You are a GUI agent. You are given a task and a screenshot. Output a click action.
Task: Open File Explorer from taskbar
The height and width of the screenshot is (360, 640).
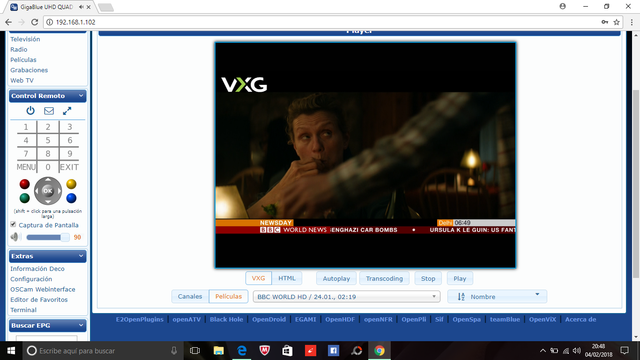tap(218, 351)
